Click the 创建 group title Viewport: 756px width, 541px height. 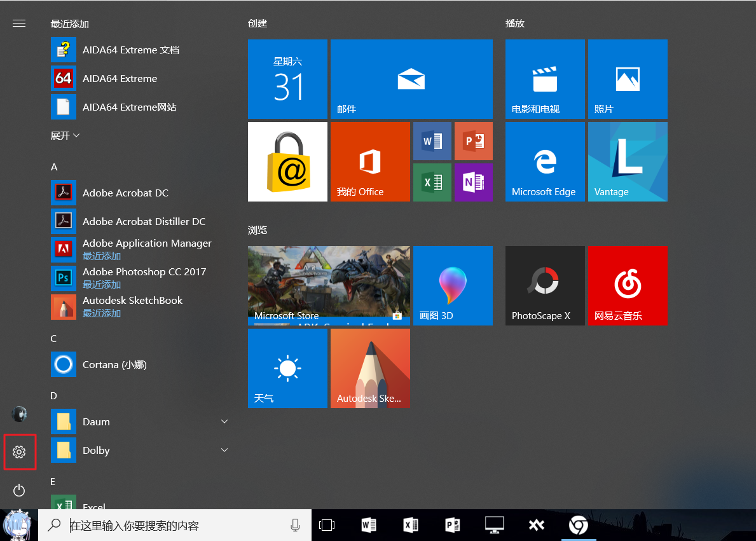(258, 23)
